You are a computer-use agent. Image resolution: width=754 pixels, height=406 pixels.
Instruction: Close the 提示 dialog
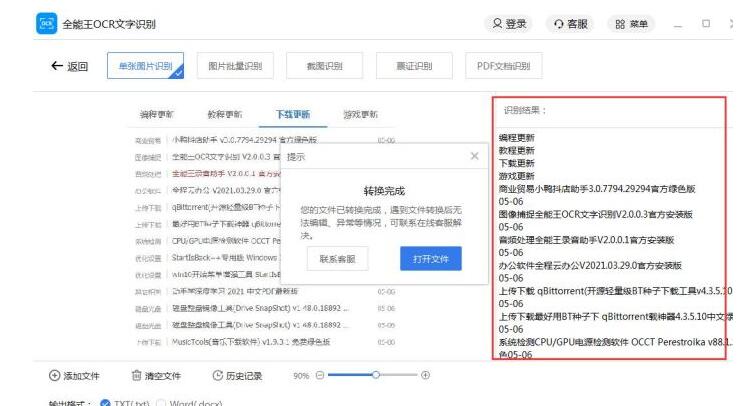(474, 156)
